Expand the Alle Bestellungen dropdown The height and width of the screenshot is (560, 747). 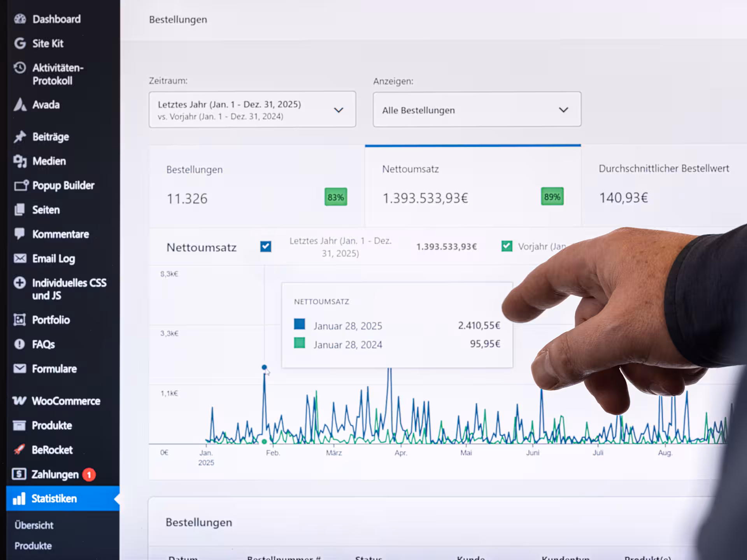pos(477,110)
